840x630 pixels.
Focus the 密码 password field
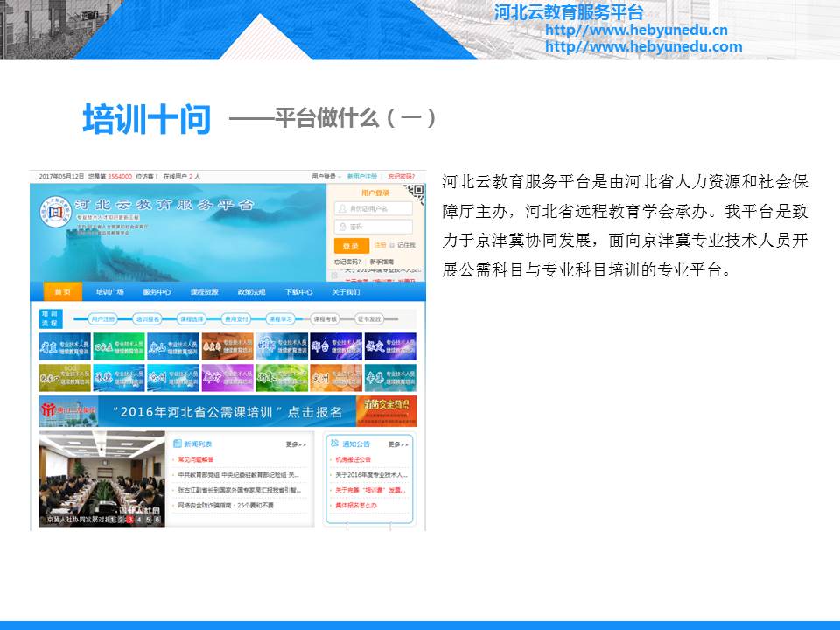[374, 227]
